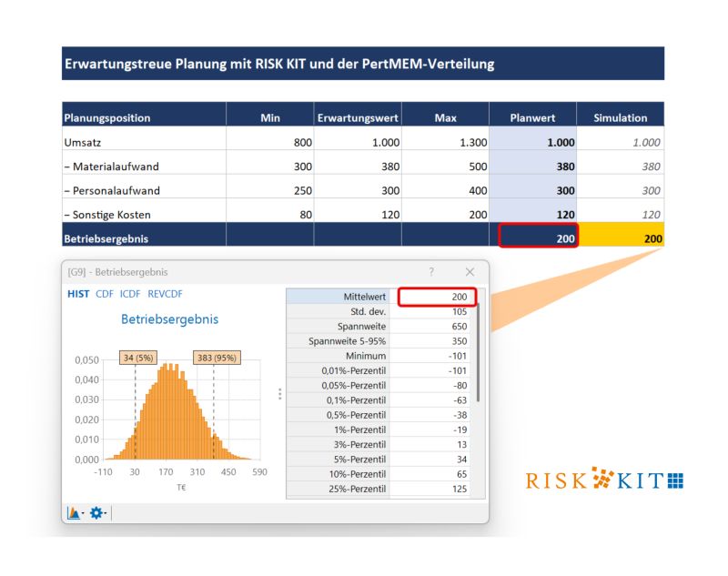The image size is (728, 576).
Task: Click the Simulation column header
Action: pos(621,114)
